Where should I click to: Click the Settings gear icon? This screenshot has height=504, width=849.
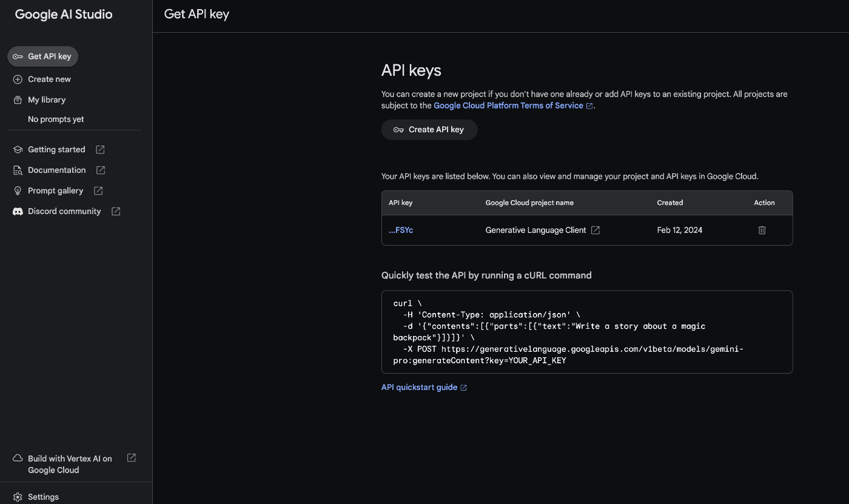[x=18, y=497]
